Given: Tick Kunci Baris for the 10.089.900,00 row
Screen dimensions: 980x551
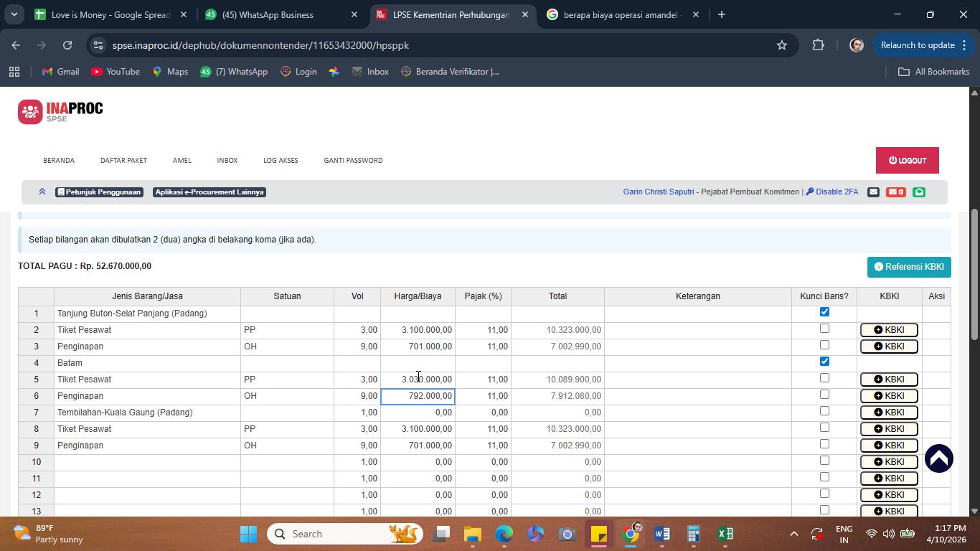Looking at the screenshot, I should click(x=824, y=378).
